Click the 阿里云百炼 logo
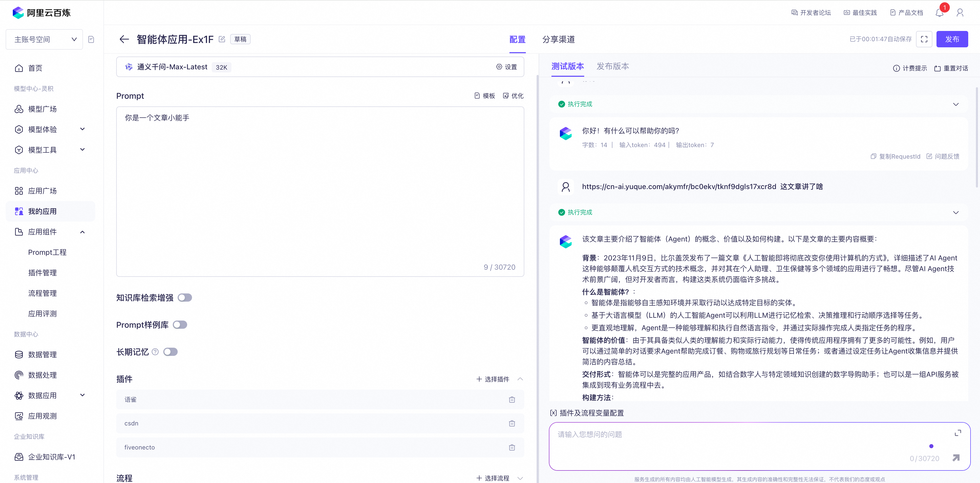 41,13
